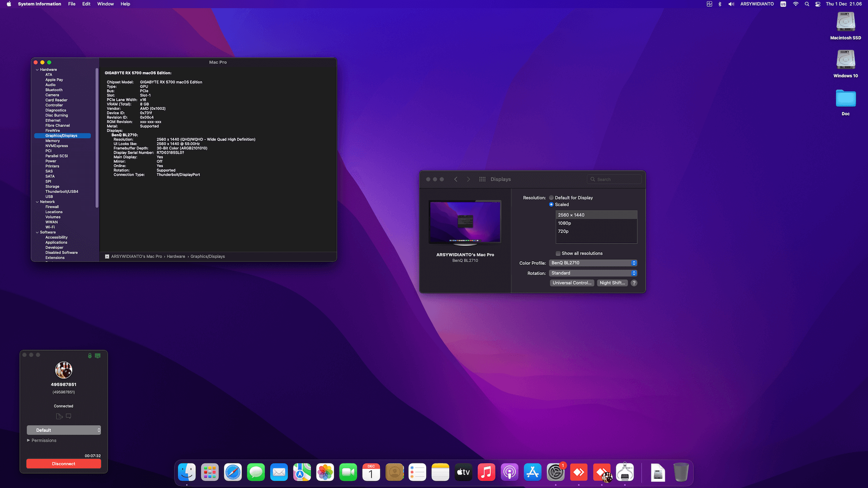This screenshot has height=488, width=868.
Task: Open Maps from the Dock
Action: tap(302, 473)
